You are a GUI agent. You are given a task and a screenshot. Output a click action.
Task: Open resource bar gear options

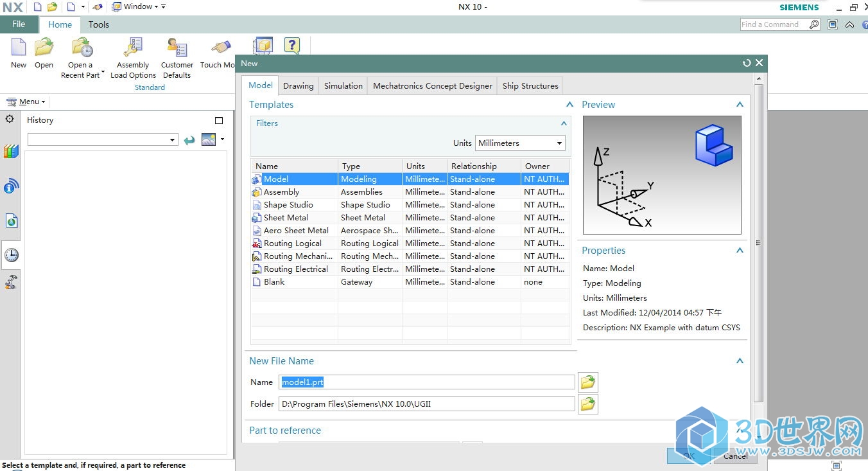10,120
